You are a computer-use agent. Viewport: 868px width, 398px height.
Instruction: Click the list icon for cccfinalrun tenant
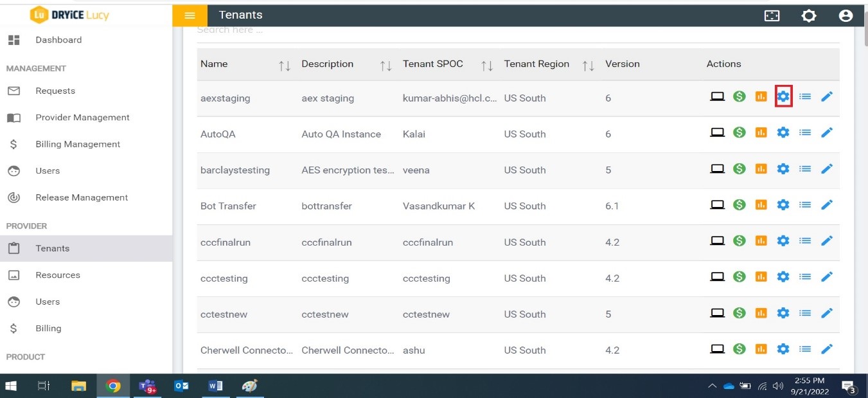(x=805, y=240)
